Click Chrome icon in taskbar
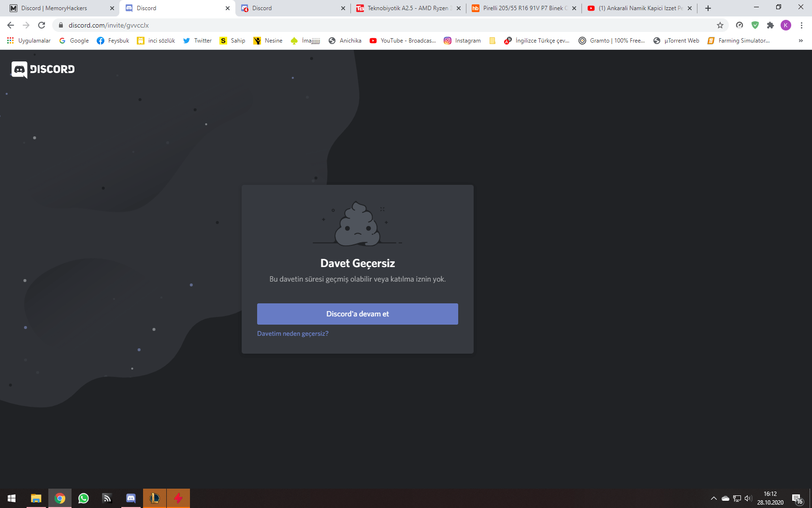This screenshot has width=812, height=508. click(x=59, y=498)
